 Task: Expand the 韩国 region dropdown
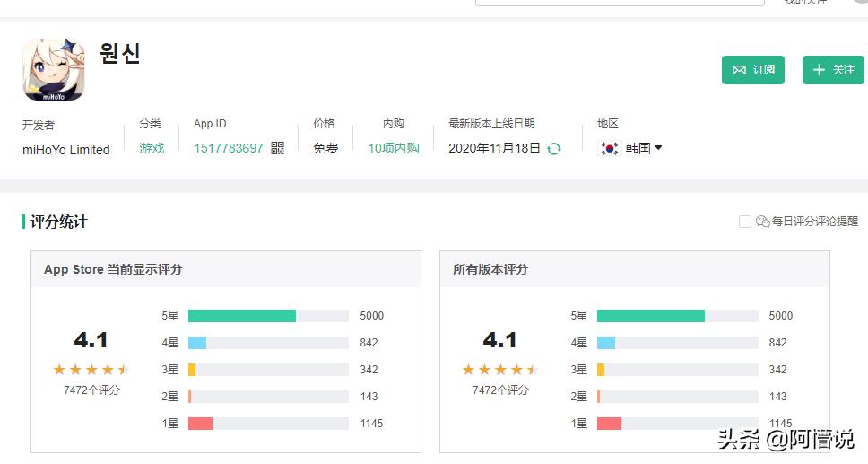point(644,148)
